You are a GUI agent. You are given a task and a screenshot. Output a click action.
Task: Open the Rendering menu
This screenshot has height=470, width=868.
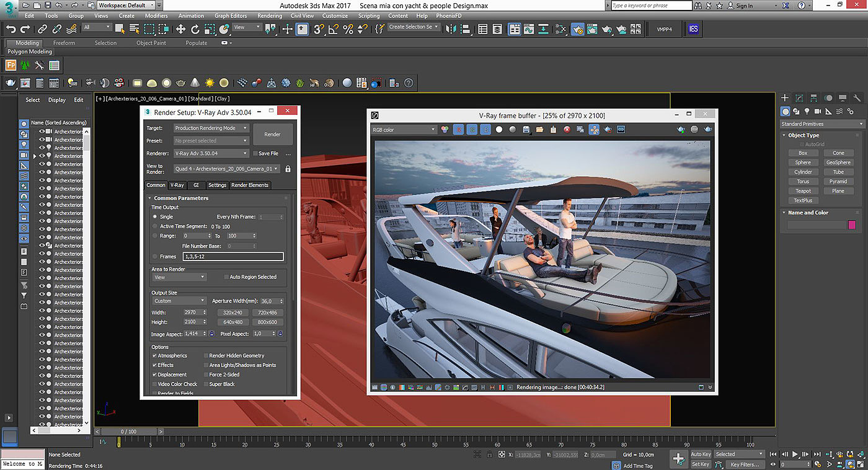269,16
